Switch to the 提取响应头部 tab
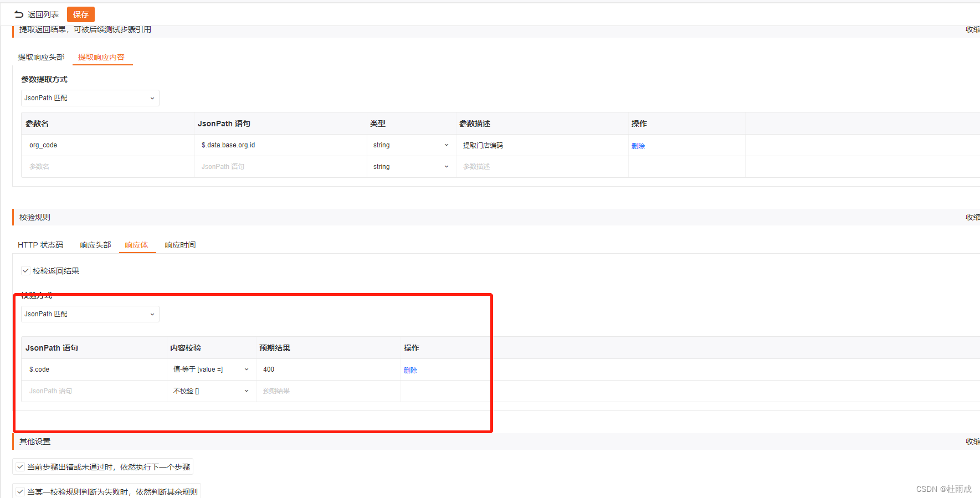980x498 pixels. coord(41,57)
